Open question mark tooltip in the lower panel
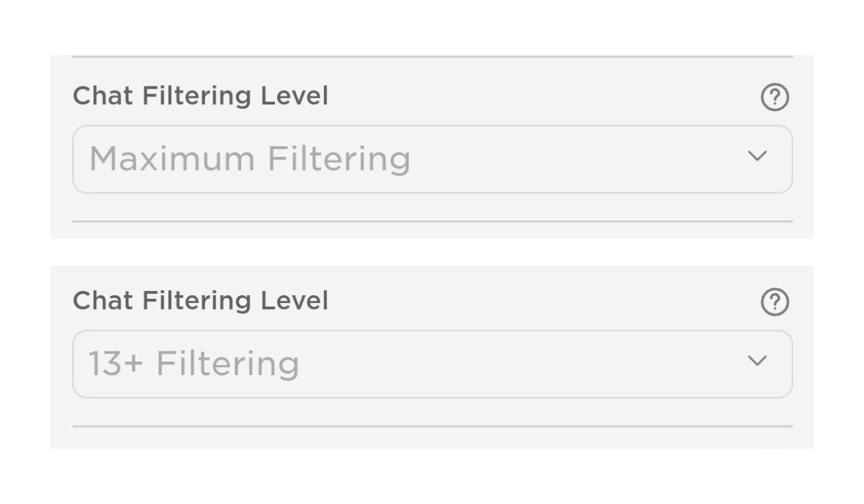Image resolution: width=864 pixels, height=504 pixels. pyautogui.click(x=775, y=302)
